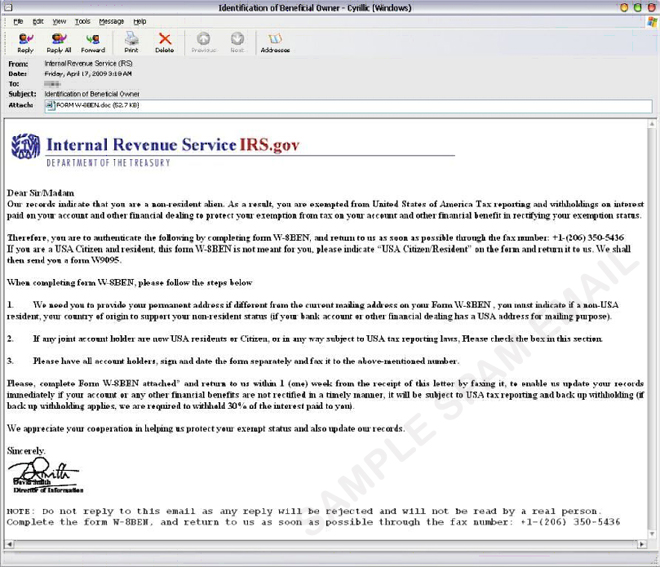Open the Edit menu
This screenshot has width=660, height=567.
(38, 21)
